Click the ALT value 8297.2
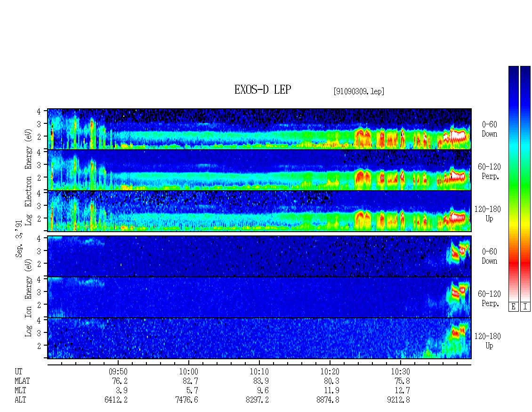Viewport: 532px width, 412px height. tap(257, 400)
